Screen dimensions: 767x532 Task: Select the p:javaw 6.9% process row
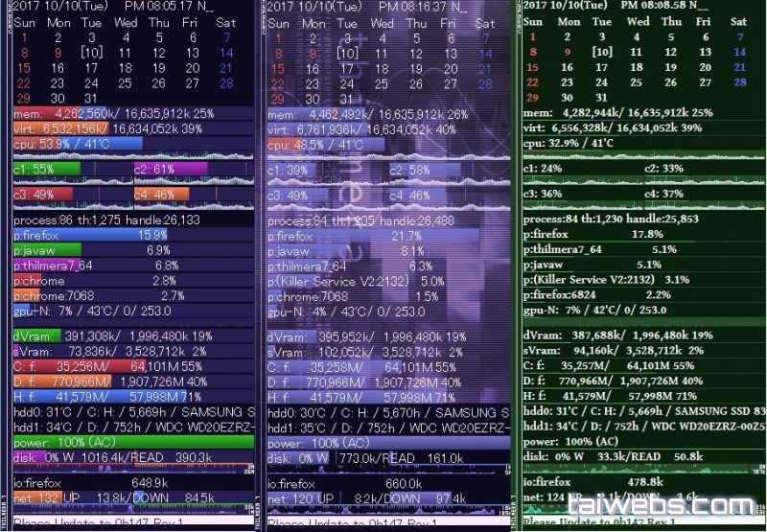pyautogui.click(x=91, y=250)
